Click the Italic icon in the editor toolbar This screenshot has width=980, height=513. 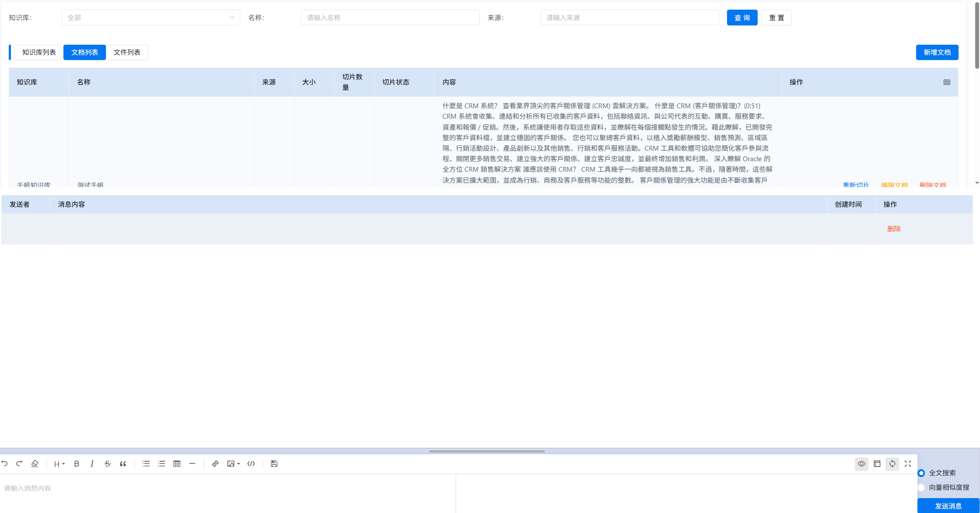click(x=92, y=463)
